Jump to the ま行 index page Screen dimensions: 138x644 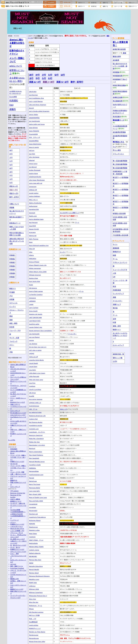point(31,78)
